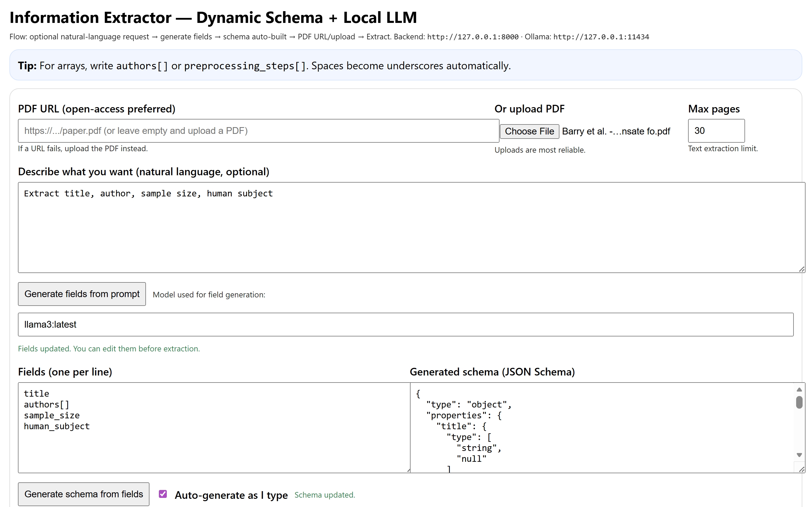Click the 'sample_size' line in Fields

[x=52, y=415]
